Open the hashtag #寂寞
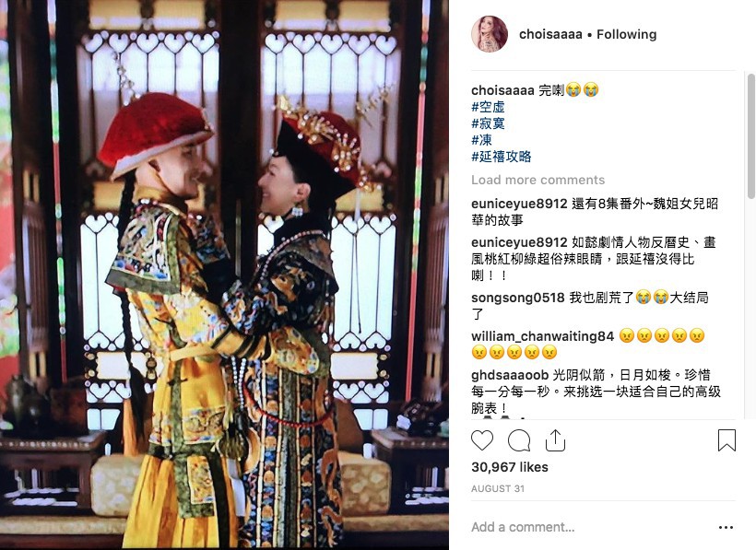 (x=488, y=123)
